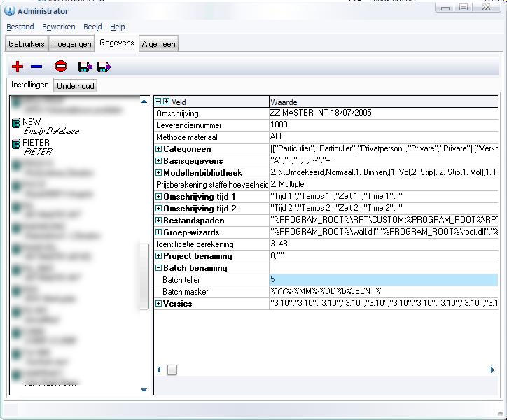Open the Beeld menu
507x420 pixels.
click(x=92, y=27)
